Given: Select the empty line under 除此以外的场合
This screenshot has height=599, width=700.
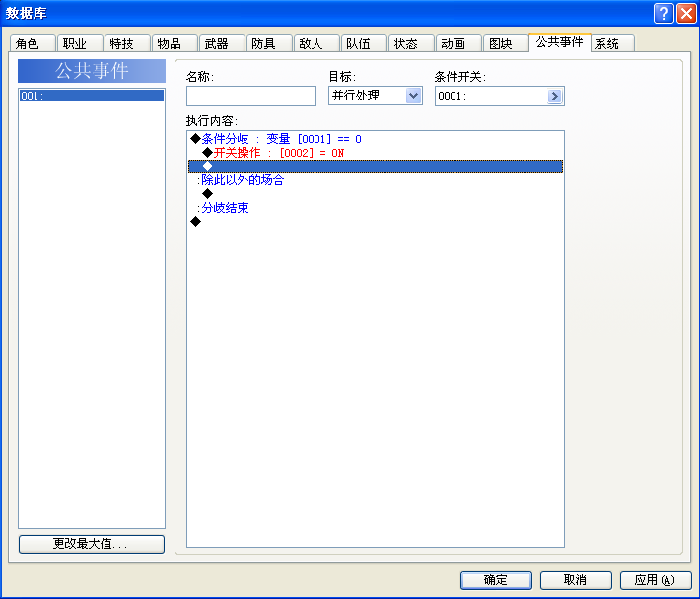Looking at the screenshot, I should coord(376,193).
